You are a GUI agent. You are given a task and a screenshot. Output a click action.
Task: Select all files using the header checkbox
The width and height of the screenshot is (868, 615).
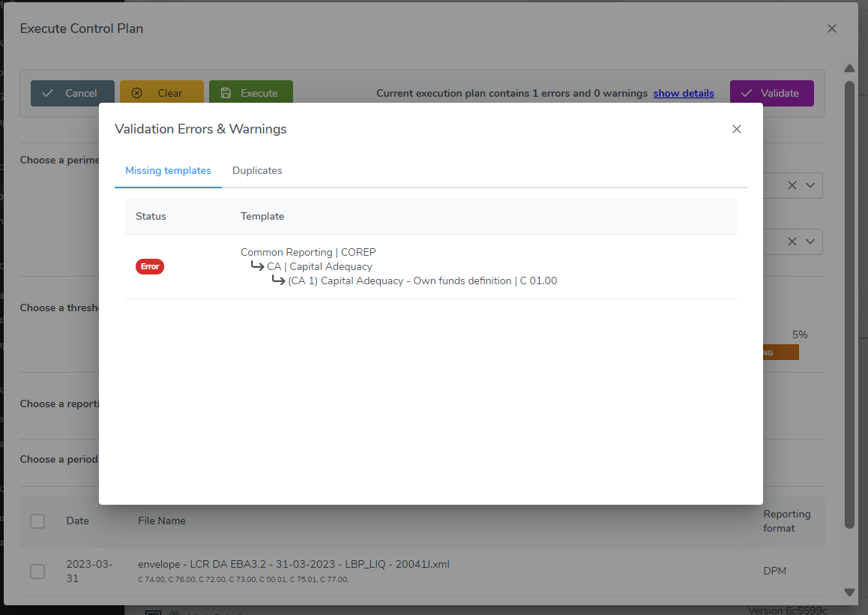(37, 520)
